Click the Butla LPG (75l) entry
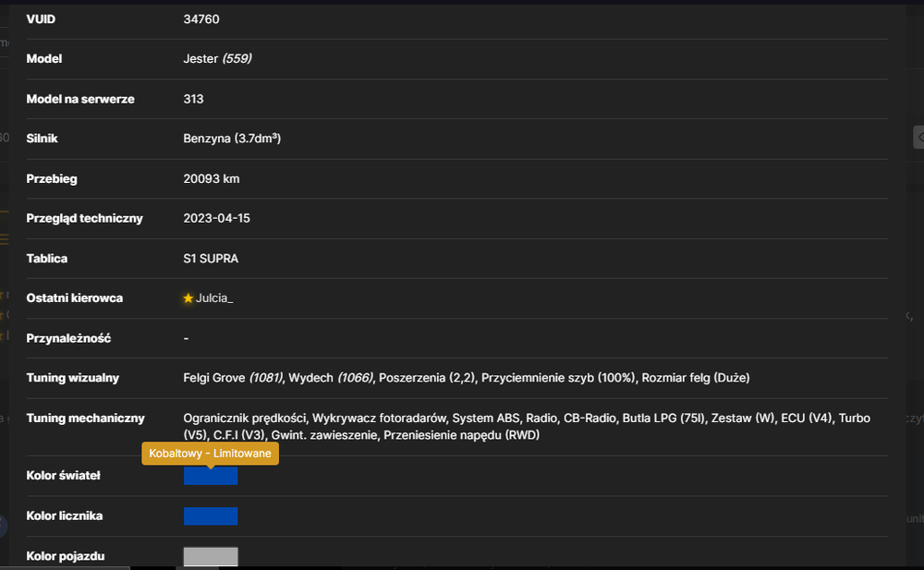The height and width of the screenshot is (570, 924). pos(663,418)
